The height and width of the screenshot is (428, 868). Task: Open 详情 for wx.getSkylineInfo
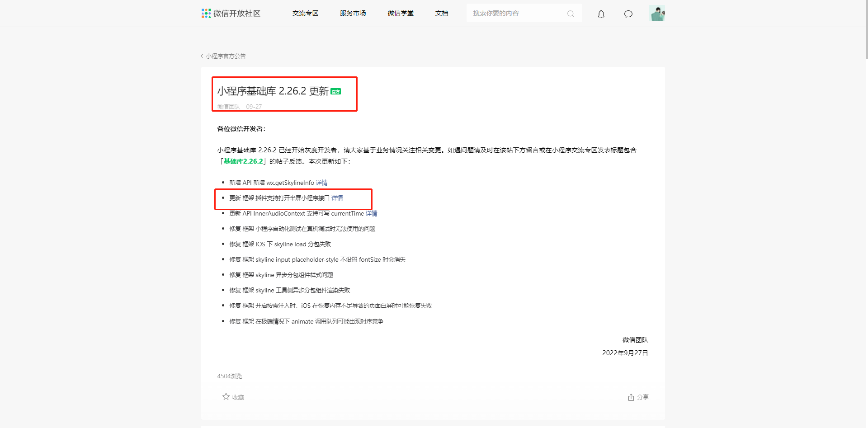(322, 183)
